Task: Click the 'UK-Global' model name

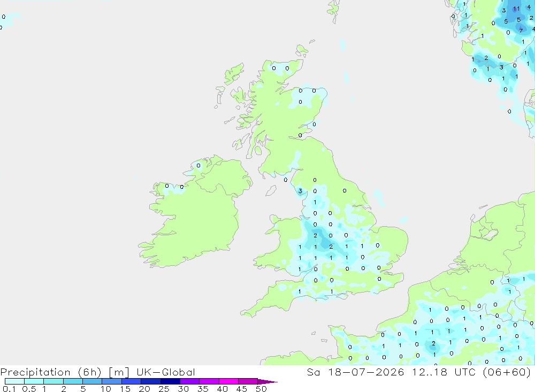Action: pos(166,372)
